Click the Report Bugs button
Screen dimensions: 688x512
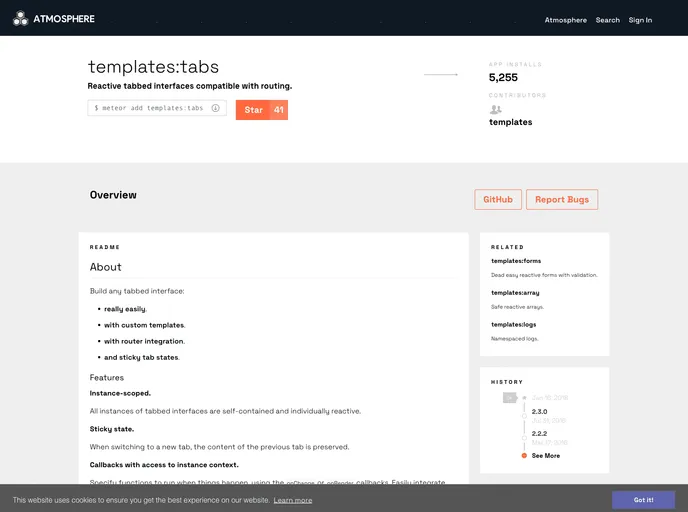pos(561,200)
